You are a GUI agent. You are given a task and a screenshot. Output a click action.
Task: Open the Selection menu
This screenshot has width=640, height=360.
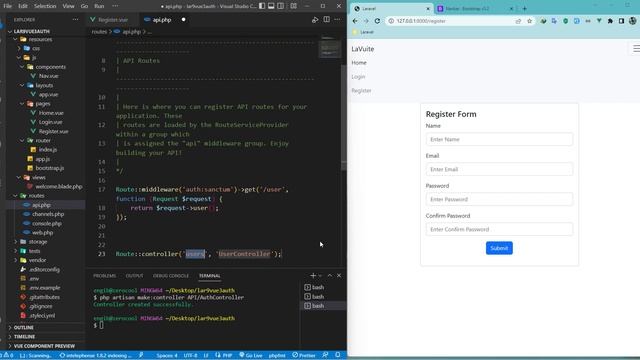[x=45, y=6]
